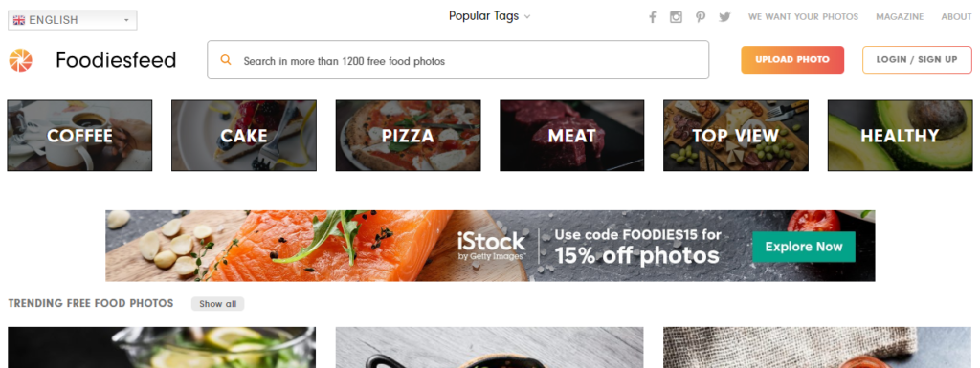
Task: Click the Upload Photo button
Action: click(x=792, y=60)
